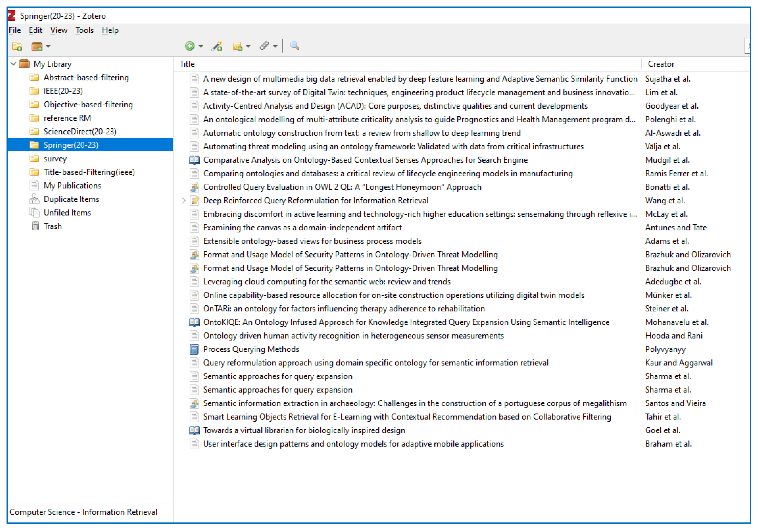The image size is (758, 532).
Task: Open the New Note dropdown arrow
Action: [248, 46]
